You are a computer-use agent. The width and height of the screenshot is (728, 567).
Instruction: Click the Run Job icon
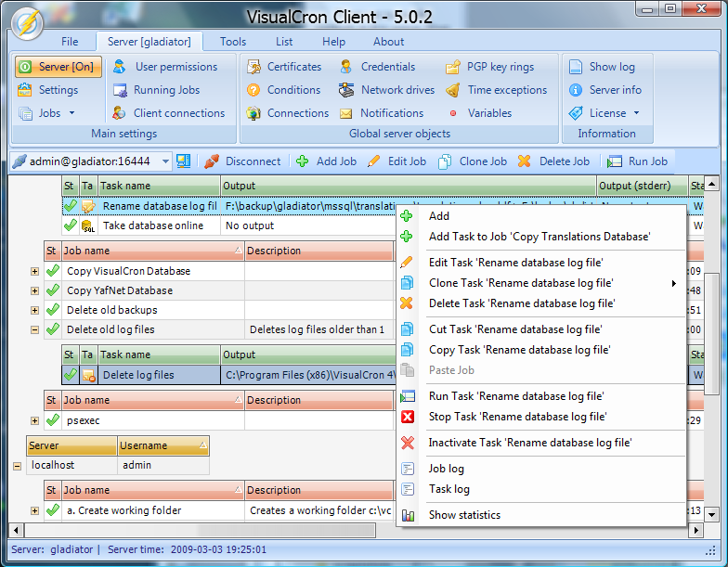coord(615,161)
